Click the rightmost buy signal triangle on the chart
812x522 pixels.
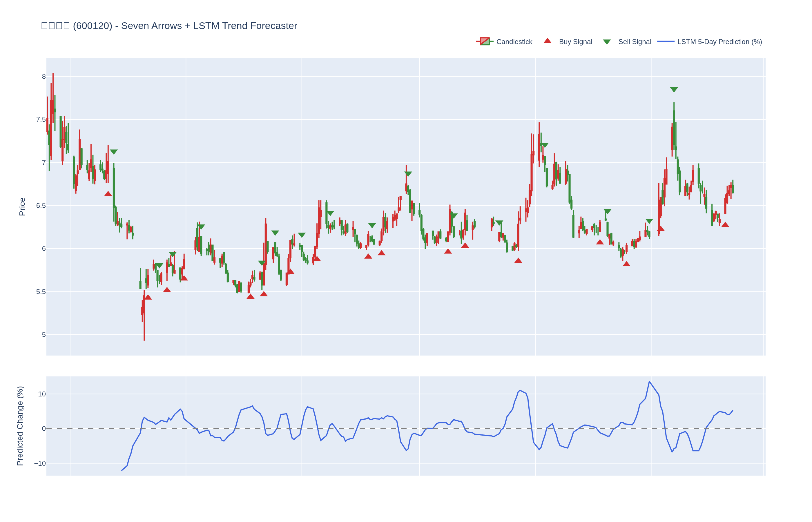(x=725, y=224)
